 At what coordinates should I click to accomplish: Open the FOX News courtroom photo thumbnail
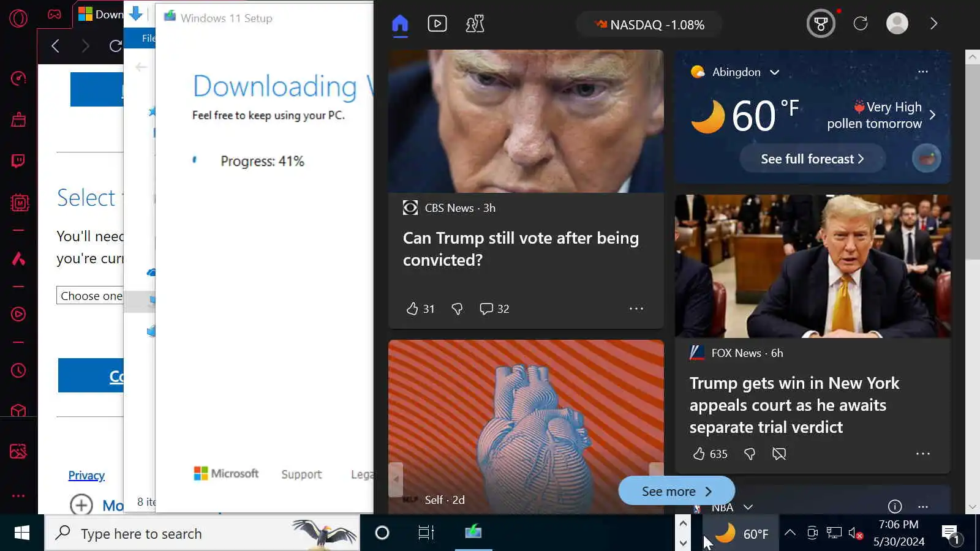[x=813, y=266]
